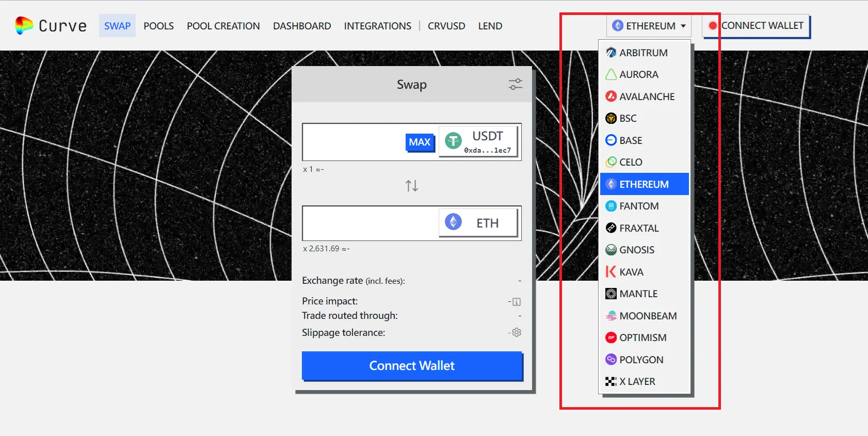Collapse the Ethereum network dropdown
Image resolution: width=868 pixels, height=436 pixels.
point(649,25)
